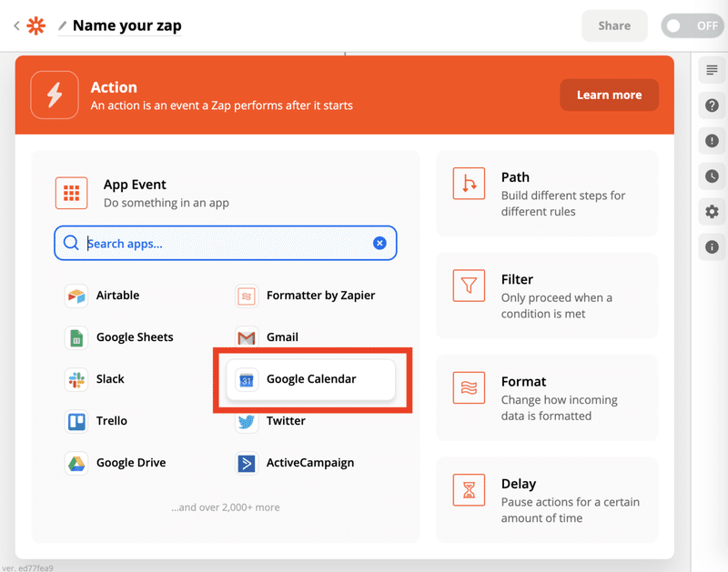Open the help question mark icon
The image size is (728, 572).
coord(712,105)
